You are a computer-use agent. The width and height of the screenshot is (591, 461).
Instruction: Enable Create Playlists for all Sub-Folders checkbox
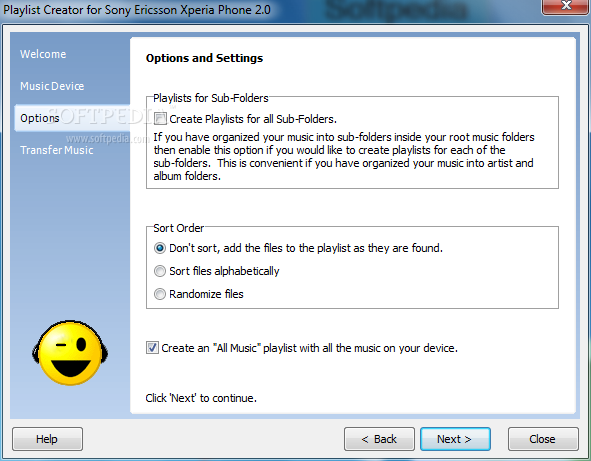pyautogui.click(x=160, y=119)
